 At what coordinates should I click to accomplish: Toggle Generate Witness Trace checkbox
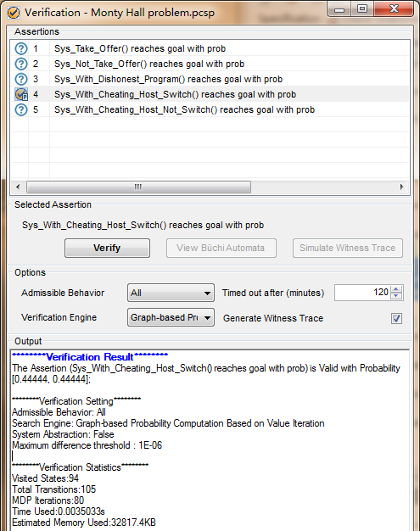point(396,318)
